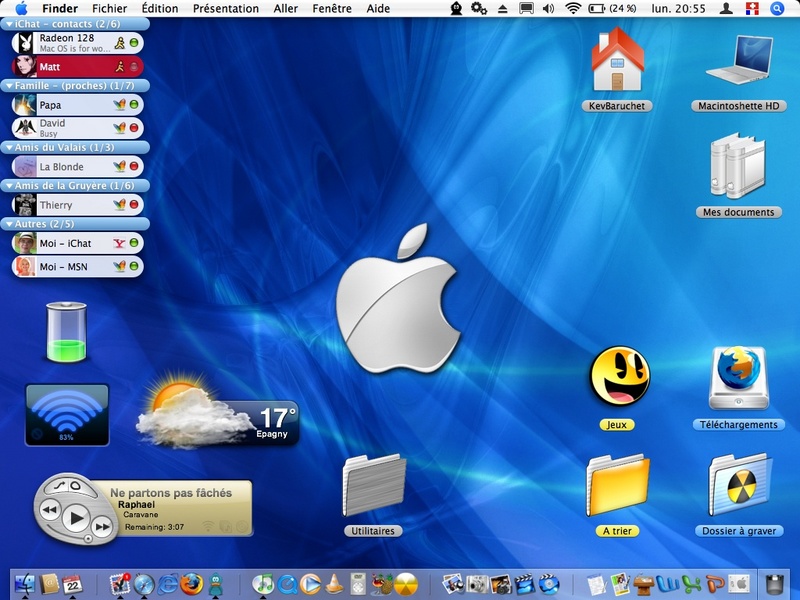
Task: Select contact Radeon 128
Action: (x=77, y=43)
